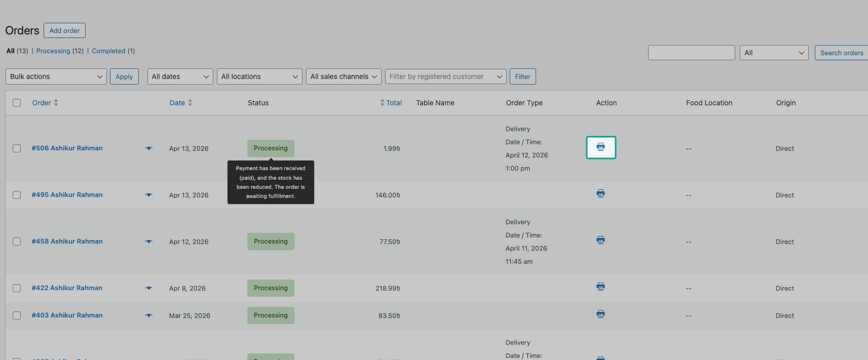Click the Apply bulk action button
868x360 pixels.
124,76
